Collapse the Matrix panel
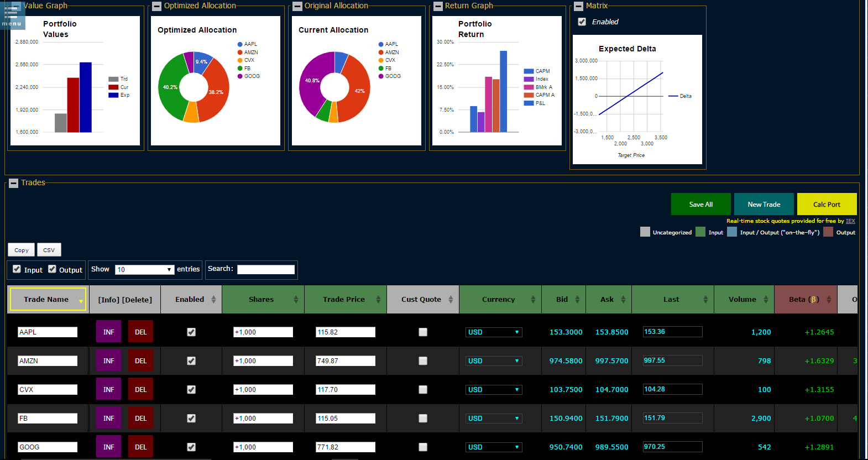The width and height of the screenshot is (868, 460). 578,6
